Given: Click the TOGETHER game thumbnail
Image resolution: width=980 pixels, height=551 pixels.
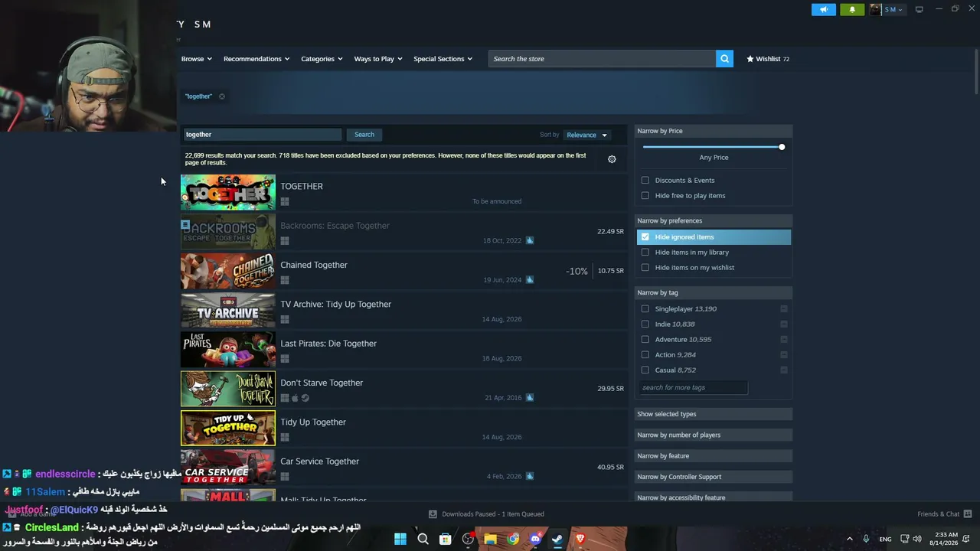Looking at the screenshot, I should coord(228,192).
